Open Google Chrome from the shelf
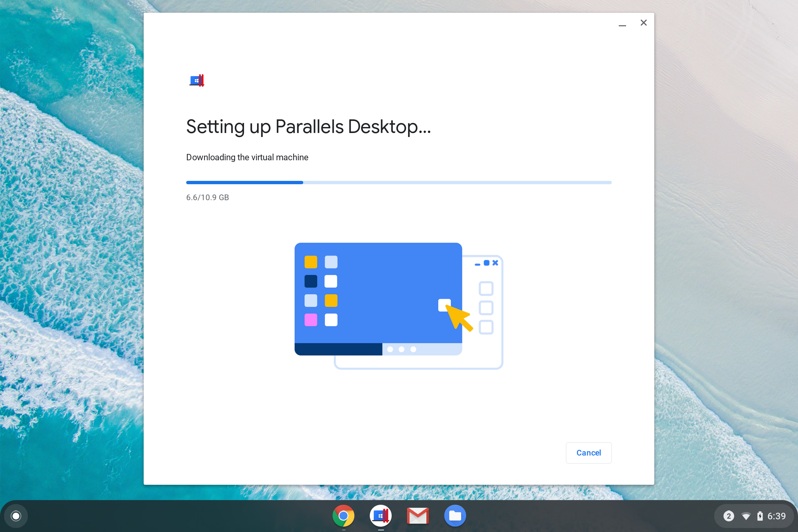The width and height of the screenshot is (798, 532). (x=343, y=516)
